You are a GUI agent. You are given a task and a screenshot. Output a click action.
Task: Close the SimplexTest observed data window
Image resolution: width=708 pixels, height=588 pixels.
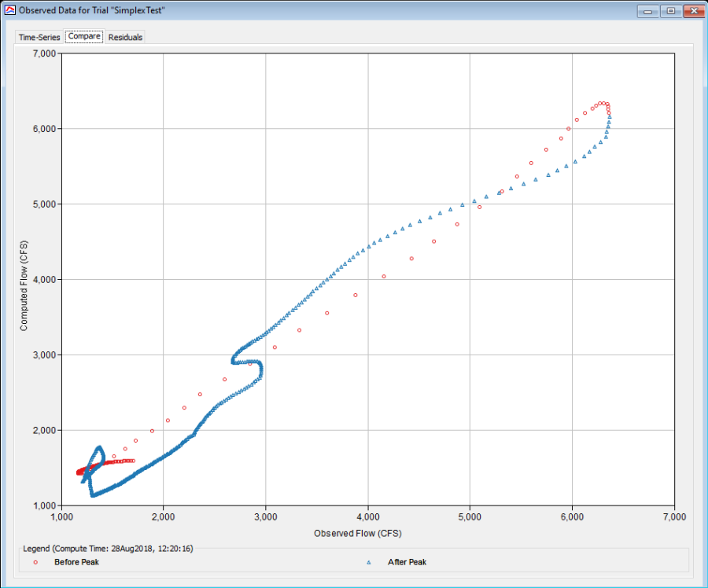[x=692, y=11]
